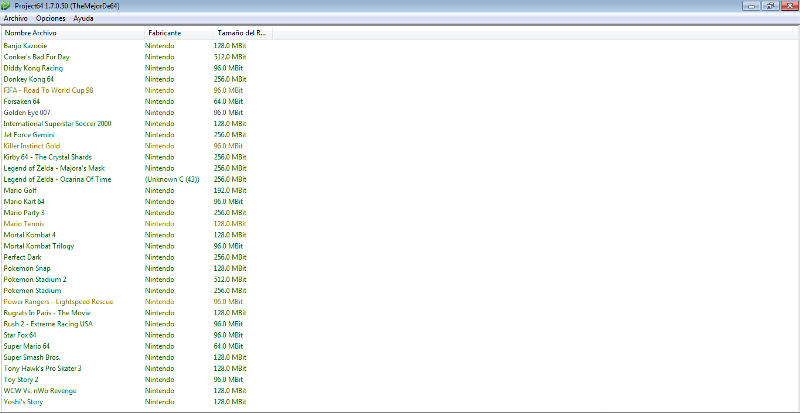Image resolution: width=800 pixels, height=414 pixels.
Task: Sort by Nombre Archivo column header
Action: pos(73,33)
